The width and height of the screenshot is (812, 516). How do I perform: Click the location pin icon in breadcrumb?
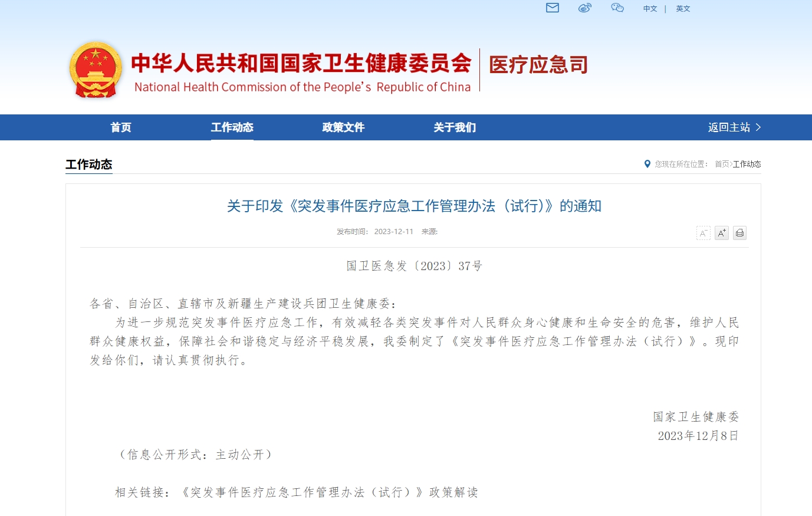click(647, 164)
